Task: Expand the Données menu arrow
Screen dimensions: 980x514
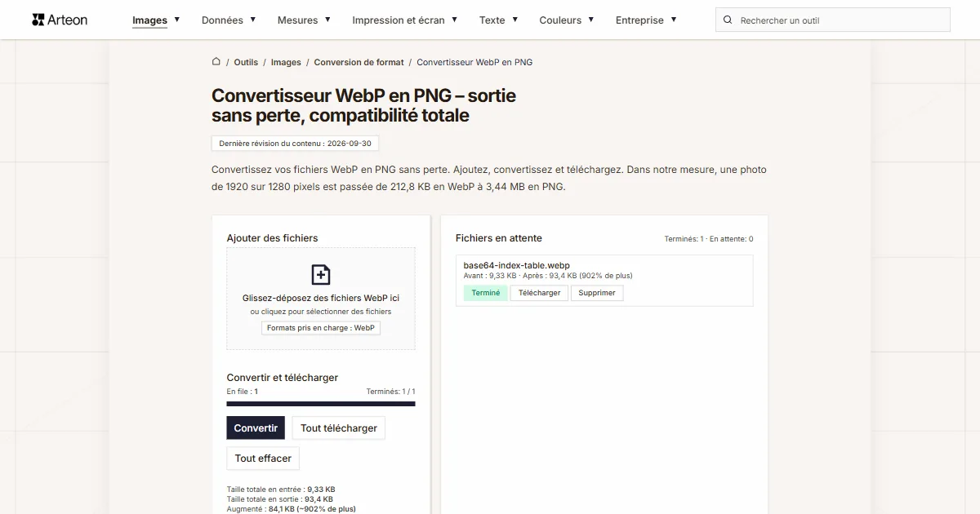Action: pos(253,19)
